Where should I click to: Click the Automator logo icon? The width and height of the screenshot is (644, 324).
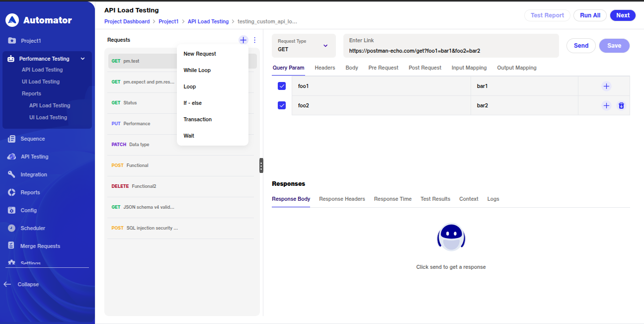tap(12, 20)
